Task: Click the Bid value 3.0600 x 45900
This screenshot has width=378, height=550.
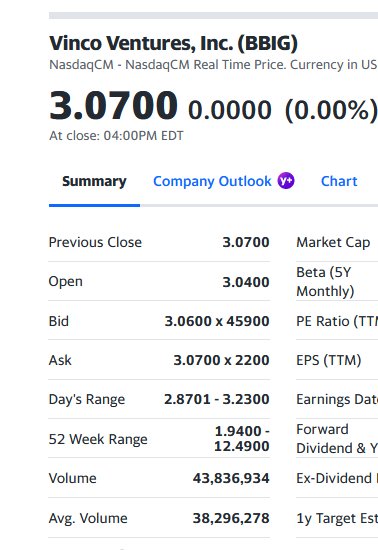Action: coord(217,321)
